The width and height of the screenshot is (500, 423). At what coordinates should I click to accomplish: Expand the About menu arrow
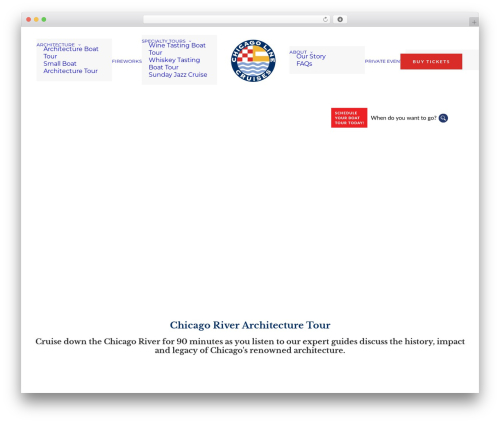[311, 52]
